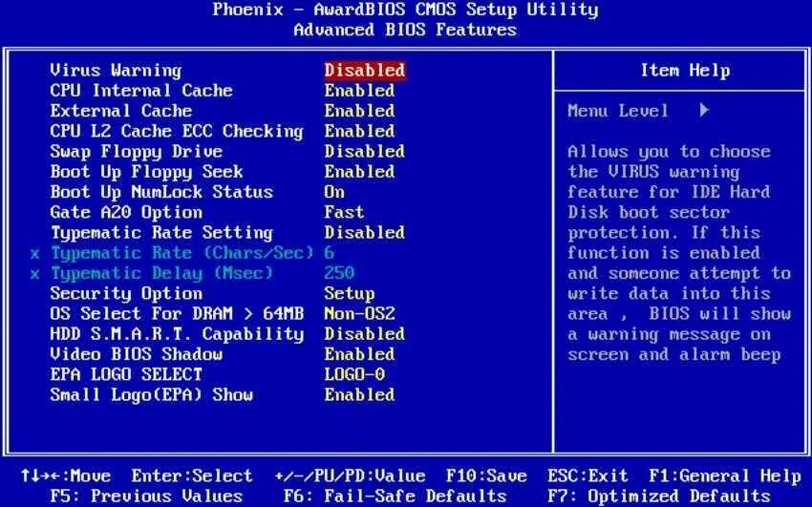Click the arrow keys Move hint

pos(65,475)
